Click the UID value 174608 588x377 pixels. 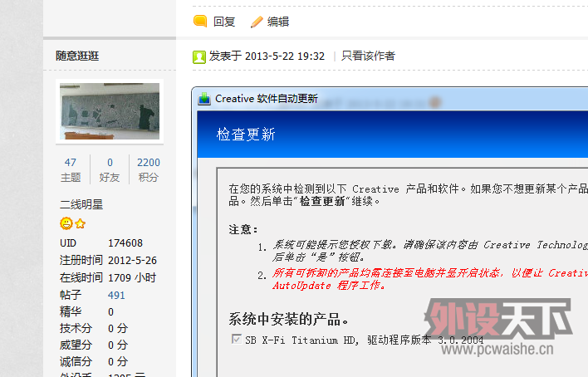pyautogui.click(x=125, y=243)
